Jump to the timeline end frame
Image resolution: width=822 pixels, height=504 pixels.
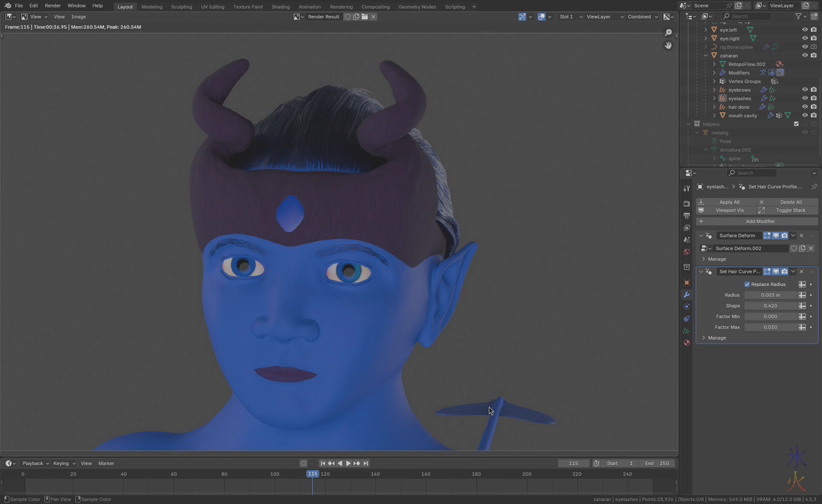[x=366, y=464]
